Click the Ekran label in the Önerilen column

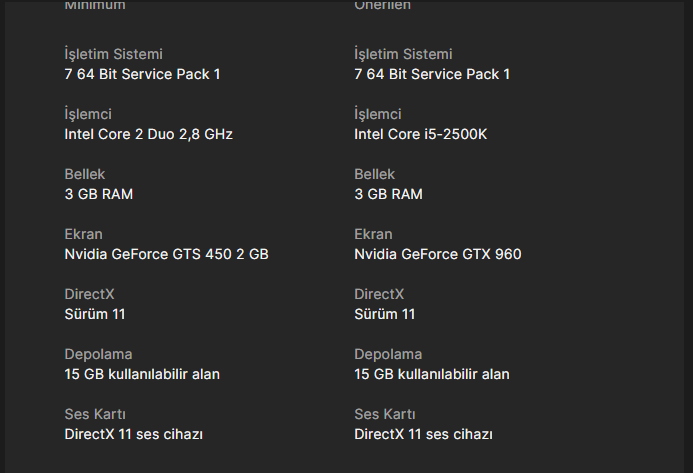[x=373, y=234]
